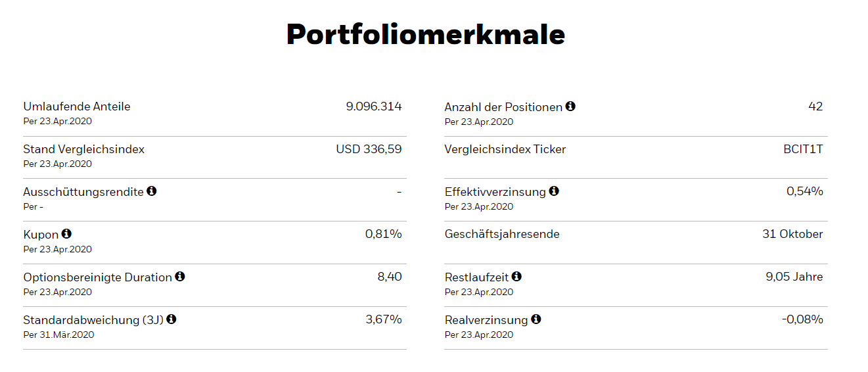Image resolution: width=868 pixels, height=372 pixels.
Task: Select the Umlaufende Anteile label
Action: 77,106
